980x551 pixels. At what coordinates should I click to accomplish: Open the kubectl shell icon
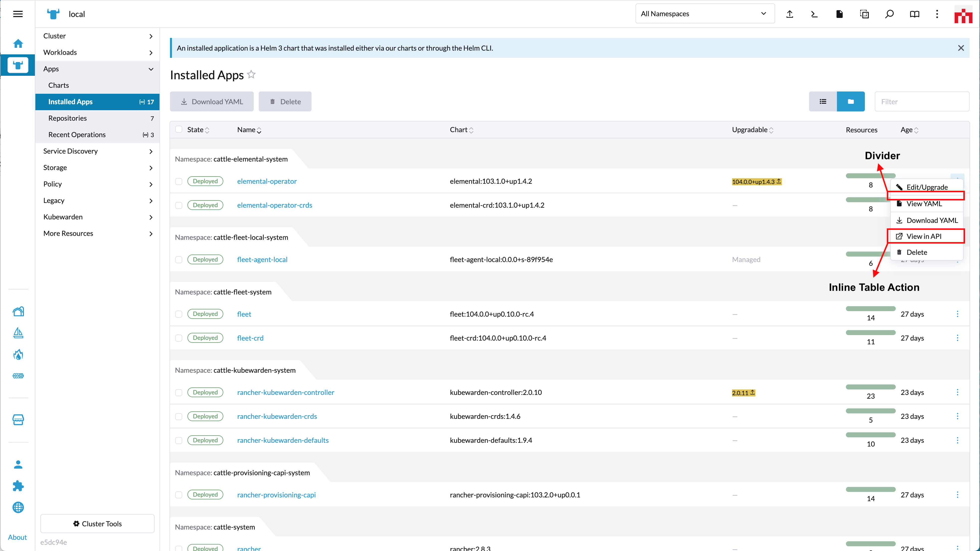pyautogui.click(x=814, y=14)
